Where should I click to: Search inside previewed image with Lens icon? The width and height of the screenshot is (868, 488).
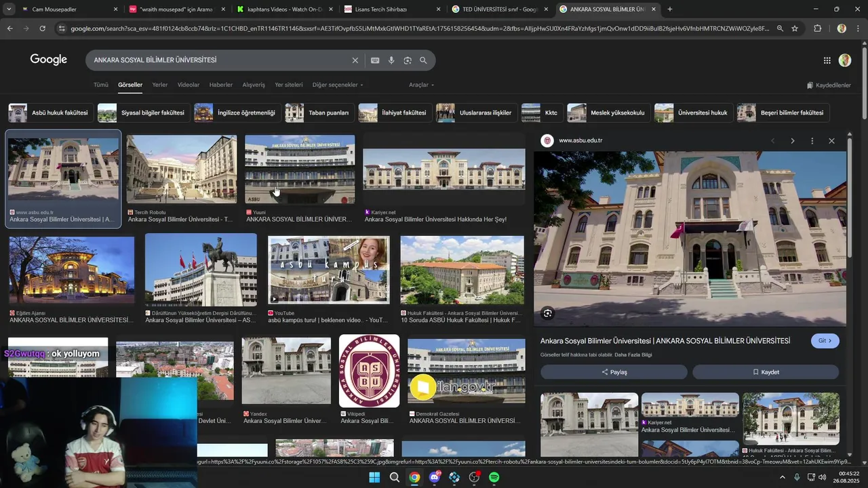click(x=547, y=313)
